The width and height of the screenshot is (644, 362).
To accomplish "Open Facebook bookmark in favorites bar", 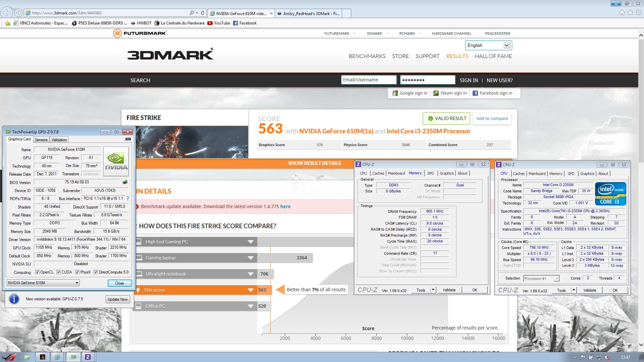I will pyautogui.click(x=245, y=23).
